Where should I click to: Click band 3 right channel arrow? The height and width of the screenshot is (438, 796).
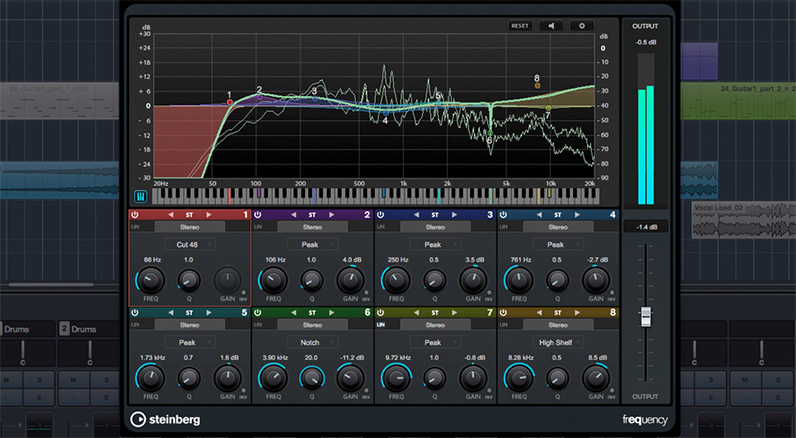coord(454,215)
